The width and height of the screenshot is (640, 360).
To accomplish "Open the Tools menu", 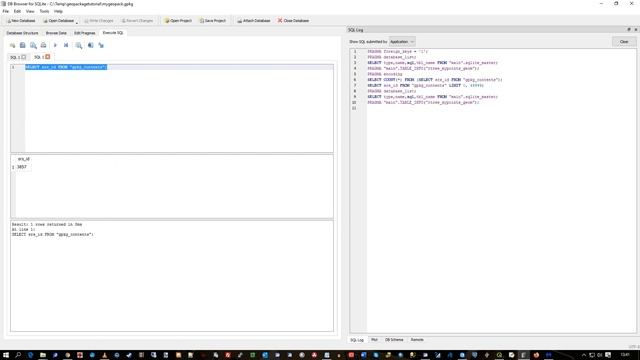I will (44, 11).
